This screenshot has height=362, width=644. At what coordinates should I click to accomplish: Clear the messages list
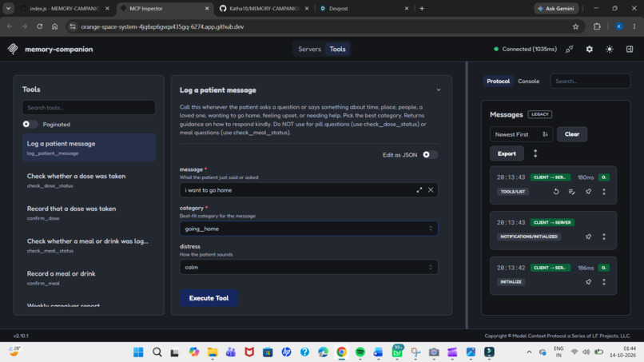click(x=572, y=134)
